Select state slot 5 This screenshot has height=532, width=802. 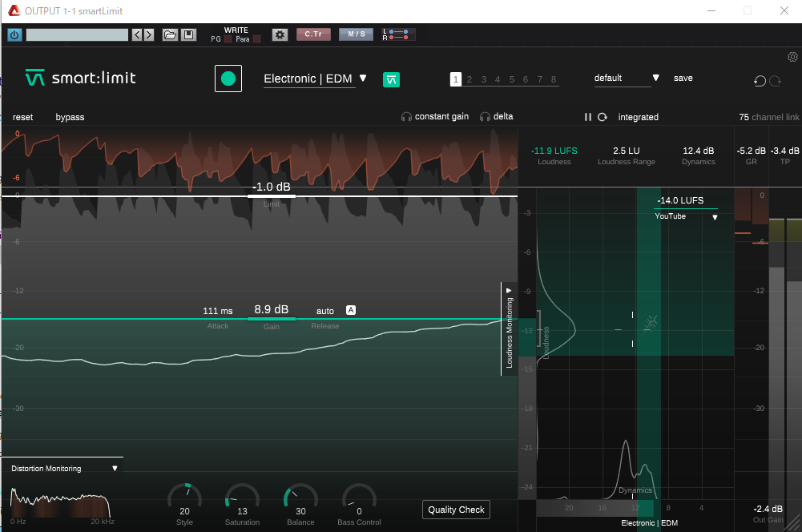click(511, 79)
